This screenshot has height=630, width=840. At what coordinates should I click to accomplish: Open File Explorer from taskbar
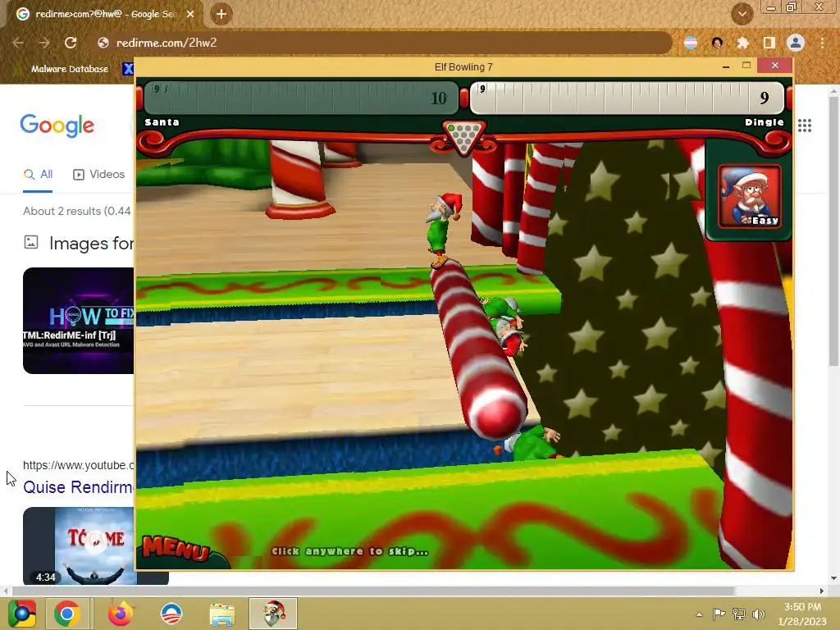point(221,614)
